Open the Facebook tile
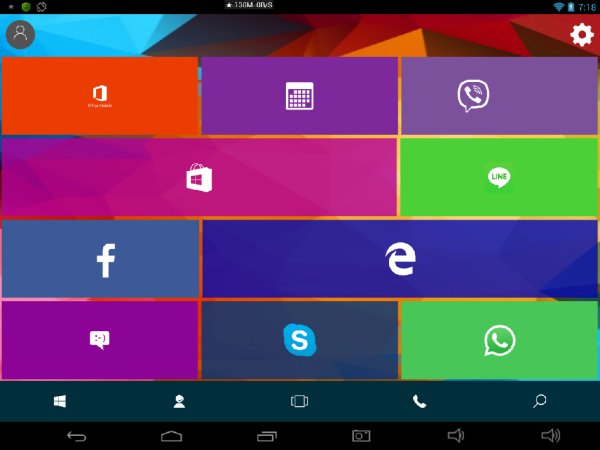600x450 pixels. 100,259
